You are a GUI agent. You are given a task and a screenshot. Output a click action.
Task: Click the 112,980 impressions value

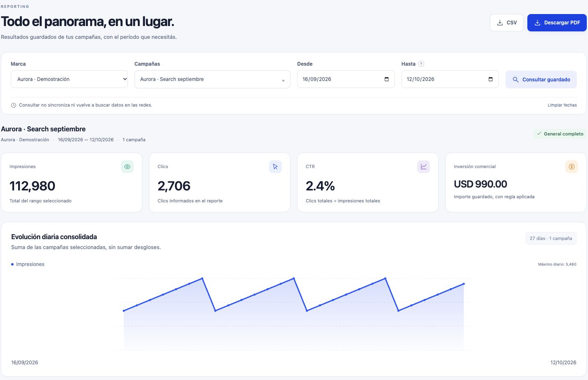[x=32, y=186]
